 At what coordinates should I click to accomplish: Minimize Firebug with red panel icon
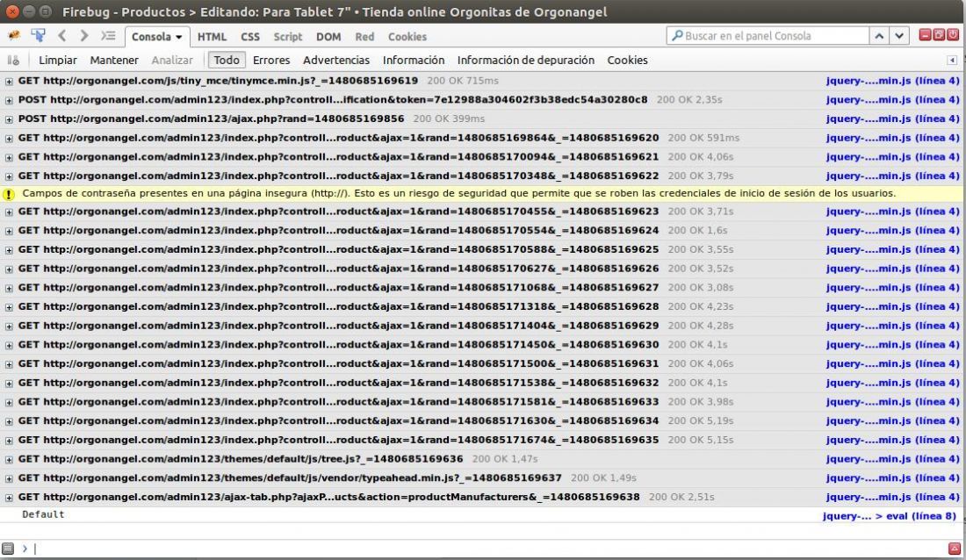pyautogui.click(x=925, y=35)
